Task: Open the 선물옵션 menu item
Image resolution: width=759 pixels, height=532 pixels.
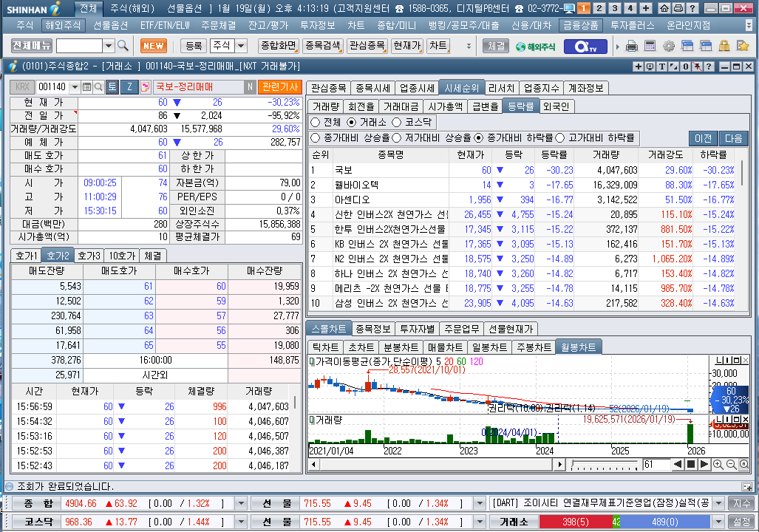Action: [110, 25]
